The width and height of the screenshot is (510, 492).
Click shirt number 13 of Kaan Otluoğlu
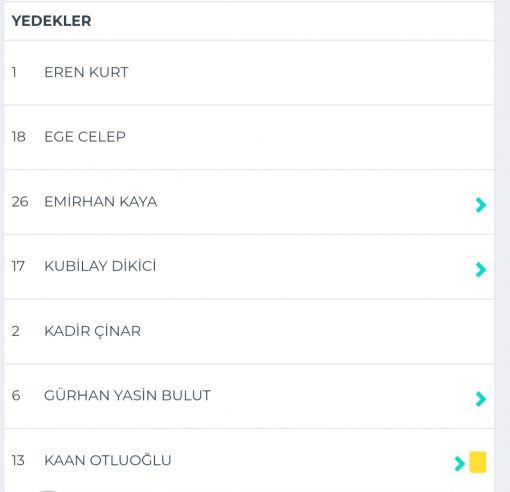pos(18,460)
